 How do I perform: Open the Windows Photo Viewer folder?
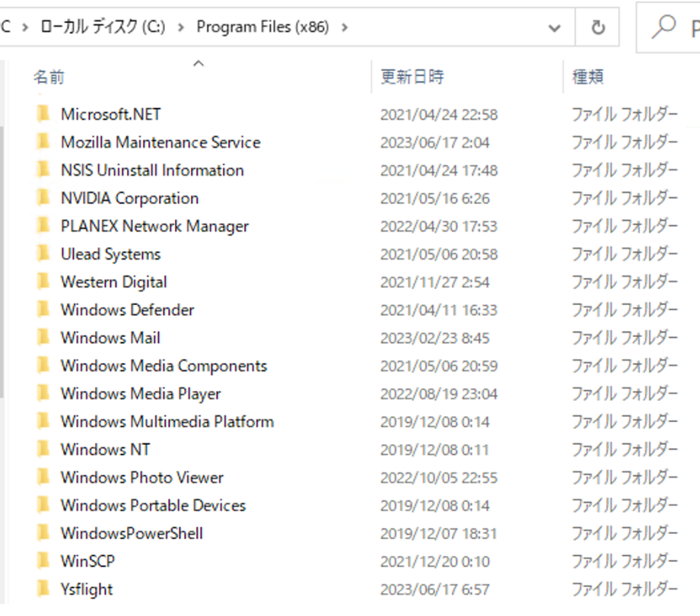[142, 478]
